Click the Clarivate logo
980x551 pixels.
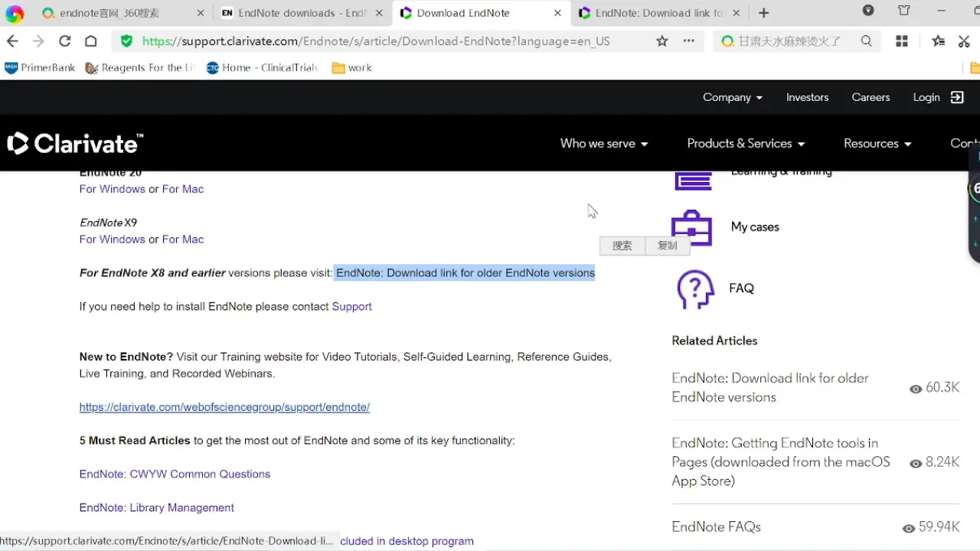click(75, 143)
